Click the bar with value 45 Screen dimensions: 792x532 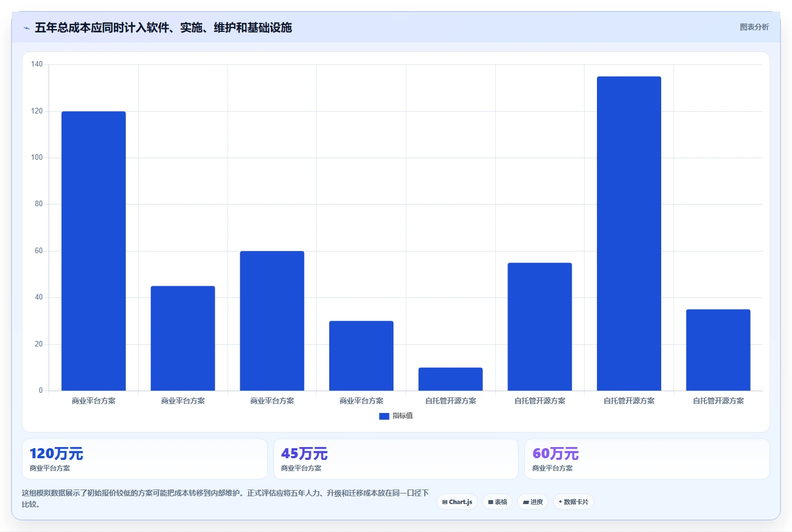[x=183, y=338]
